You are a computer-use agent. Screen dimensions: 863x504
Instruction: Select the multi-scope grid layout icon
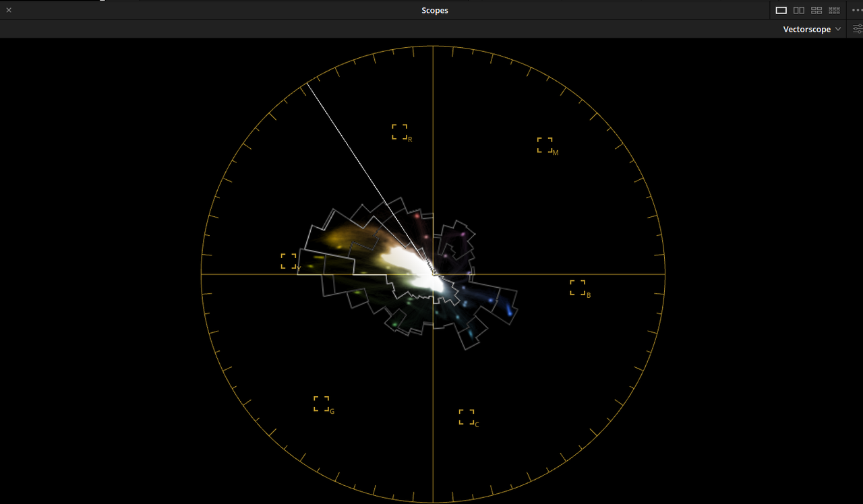pos(833,9)
